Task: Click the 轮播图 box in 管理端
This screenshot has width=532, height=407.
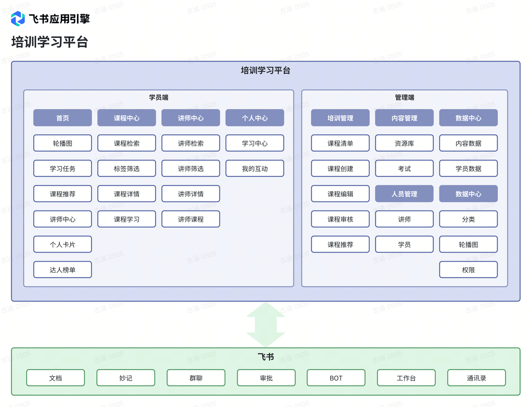Action: 468,244
